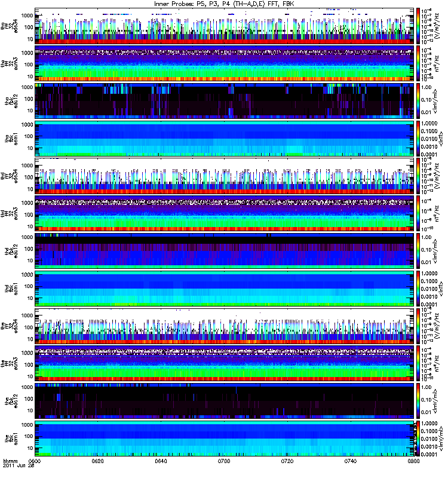Click the 'hhmm' time axis unit label
The image size is (448, 478).
pyautogui.click(x=10, y=461)
